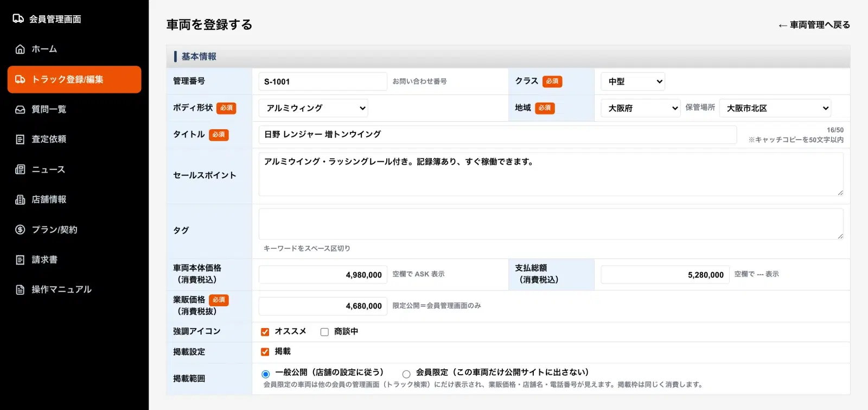The image size is (868, 410).
Task: Open the ボディ形状 dropdown showing アルミウィング
Action: (x=313, y=108)
